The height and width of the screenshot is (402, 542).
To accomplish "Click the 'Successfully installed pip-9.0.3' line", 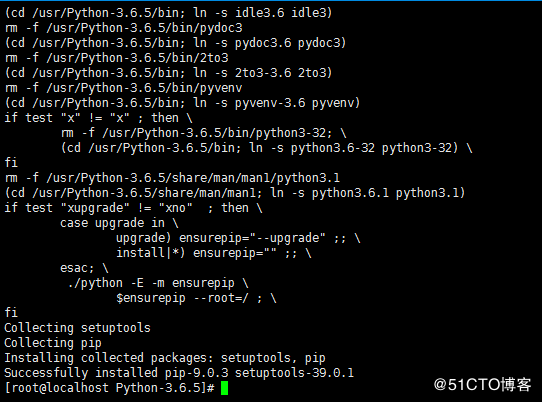I will 179,373.
